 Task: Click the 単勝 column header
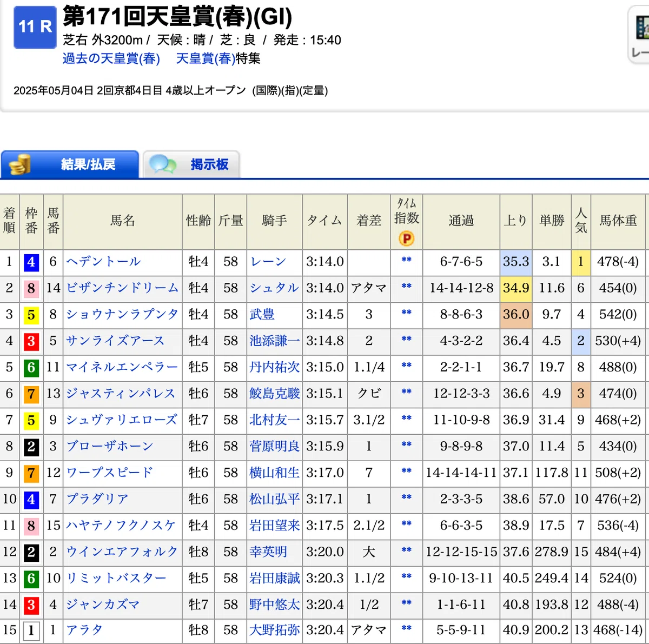(552, 221)
